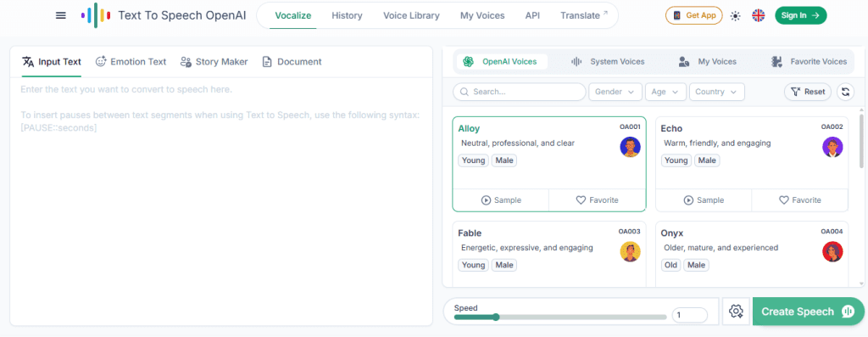Select the Fable voice card

click(x=549, y=254)
